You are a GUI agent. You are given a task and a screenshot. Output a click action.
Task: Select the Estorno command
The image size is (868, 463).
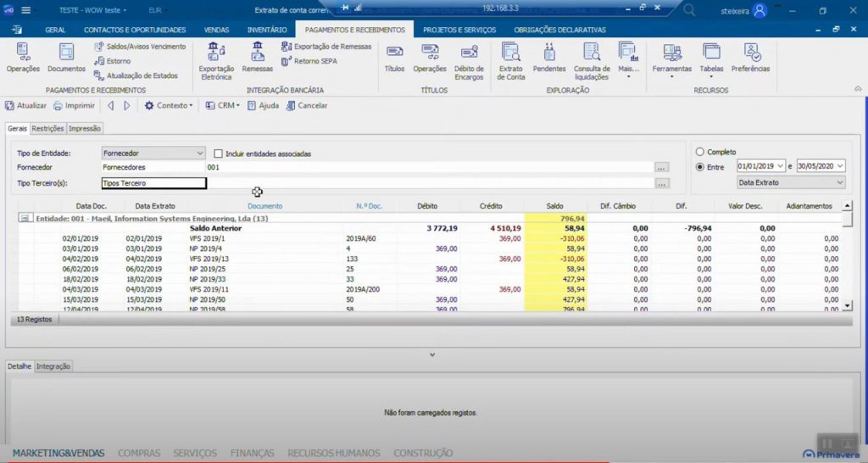tap(113, 61)
